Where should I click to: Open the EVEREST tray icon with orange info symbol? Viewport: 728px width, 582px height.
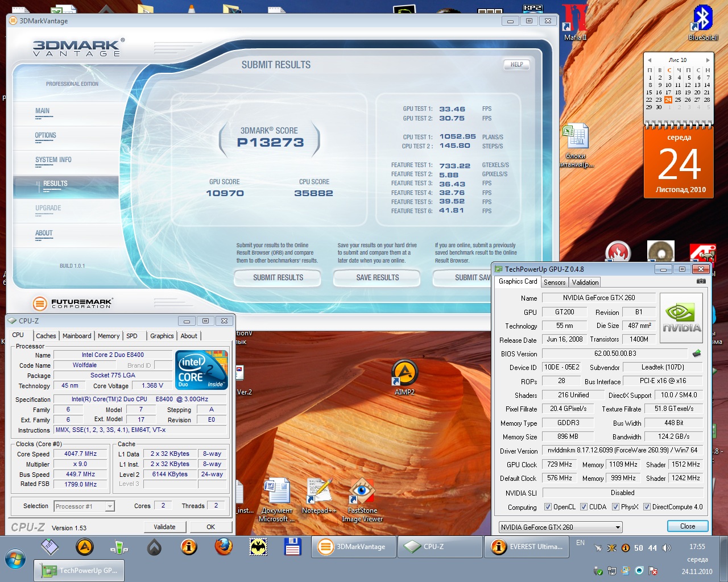click(x=625, y=548)
